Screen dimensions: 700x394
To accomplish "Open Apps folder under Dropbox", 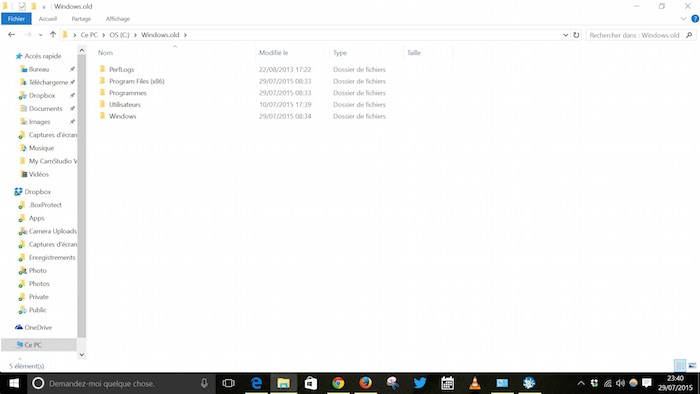I will [x=36, y=218].
